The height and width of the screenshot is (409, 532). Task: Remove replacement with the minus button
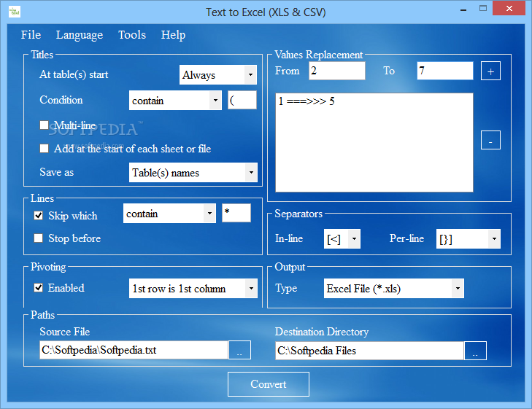490,140
